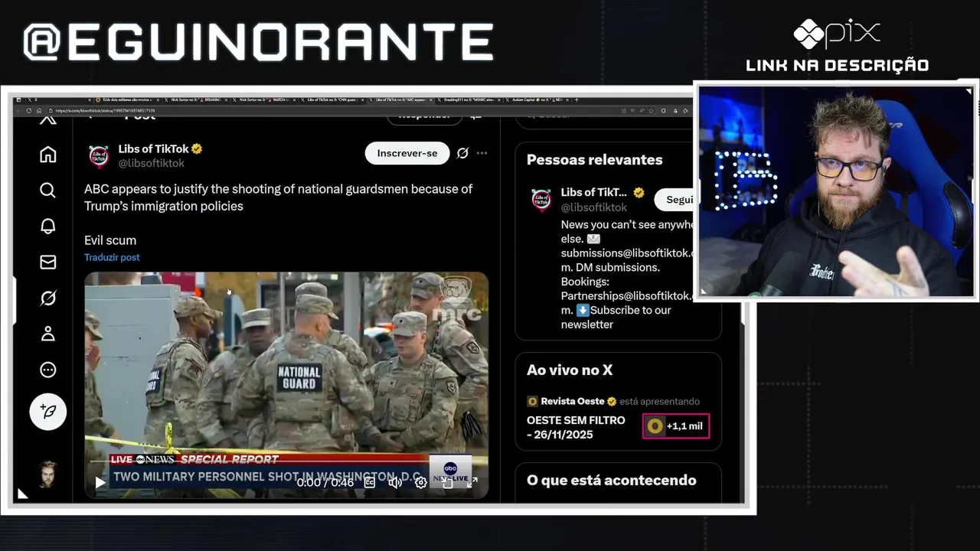Open the post's three-dot more menu

tap(482, 153)
